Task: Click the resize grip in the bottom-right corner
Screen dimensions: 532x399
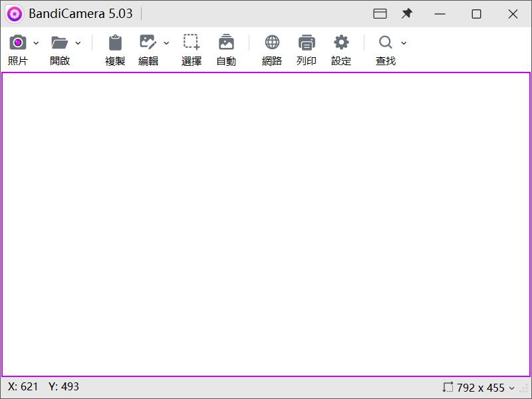Action: 525,389
